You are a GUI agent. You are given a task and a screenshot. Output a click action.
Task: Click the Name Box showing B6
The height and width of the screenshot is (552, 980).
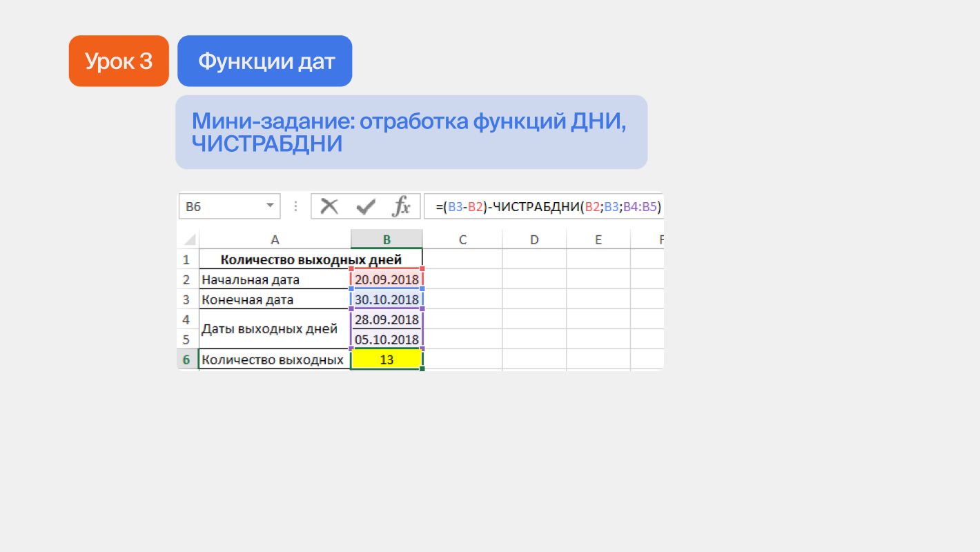(x=221, y=206)
